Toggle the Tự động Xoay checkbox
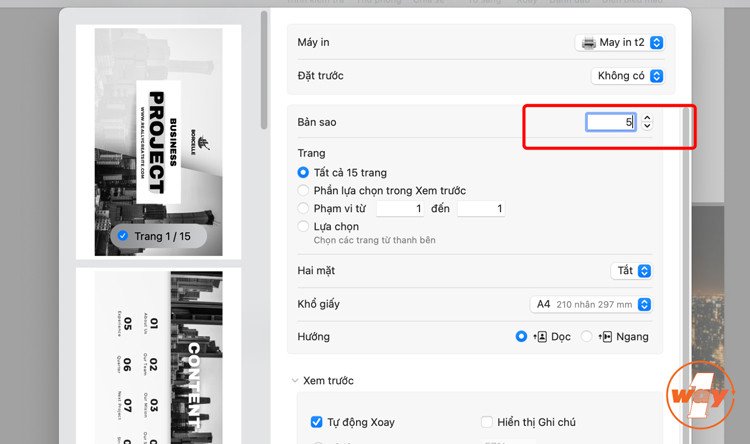This screenshot has width=750, height=444. (316, 422)
